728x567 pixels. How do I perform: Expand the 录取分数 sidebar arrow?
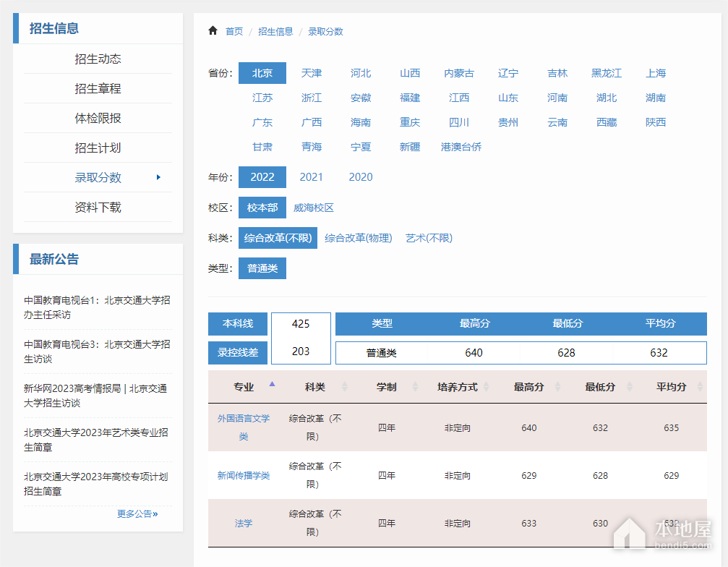[x=159, y=177]
